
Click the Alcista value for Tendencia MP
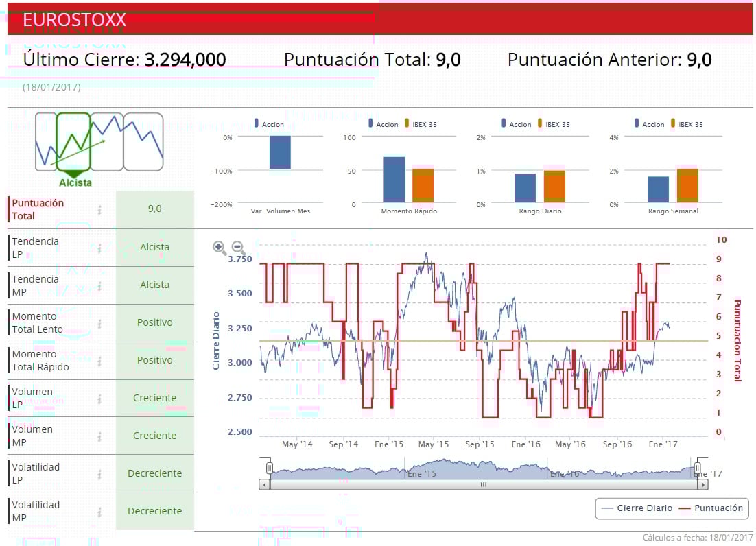155,285
